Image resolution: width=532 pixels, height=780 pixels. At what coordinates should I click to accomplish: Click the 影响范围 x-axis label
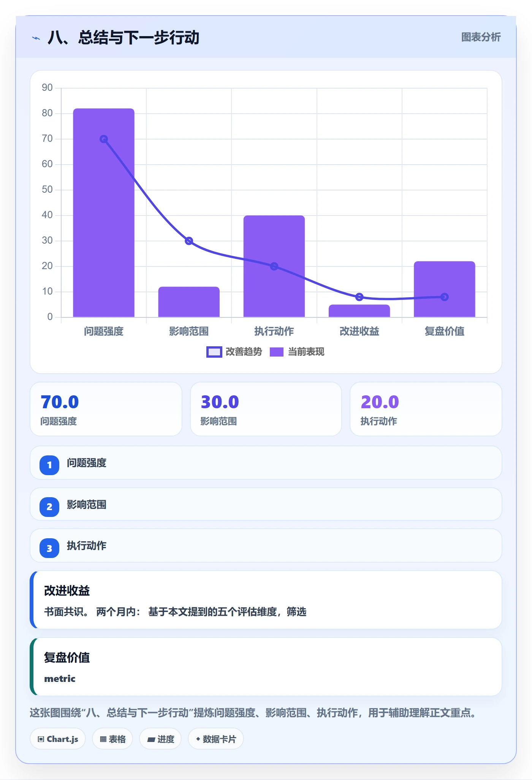pos(189,331)
